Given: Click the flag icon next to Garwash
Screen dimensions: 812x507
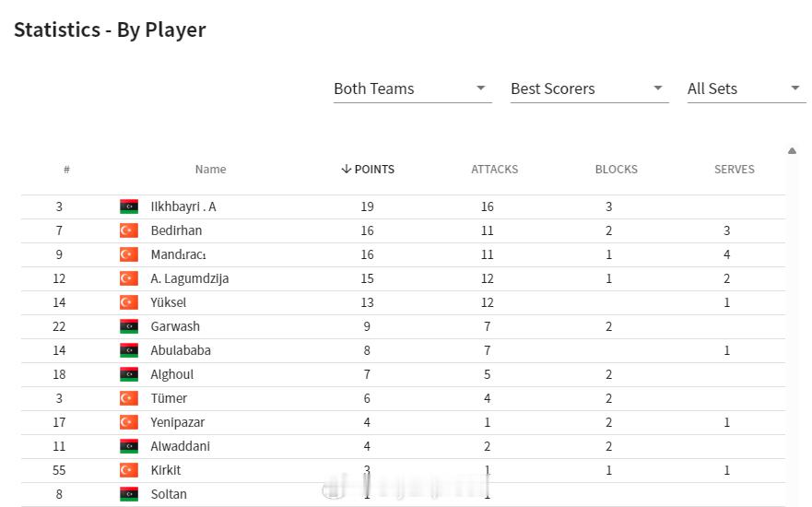Looking at the screenshot, I should [129, 326].
